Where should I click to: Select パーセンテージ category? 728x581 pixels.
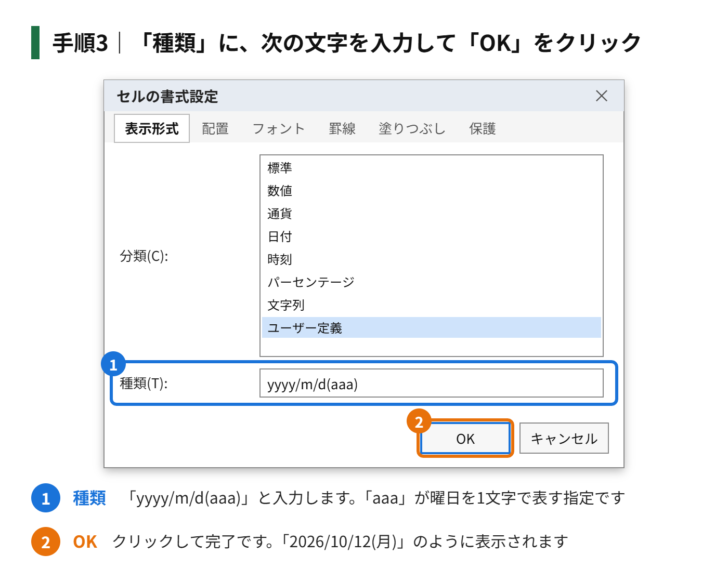(432, 282)
